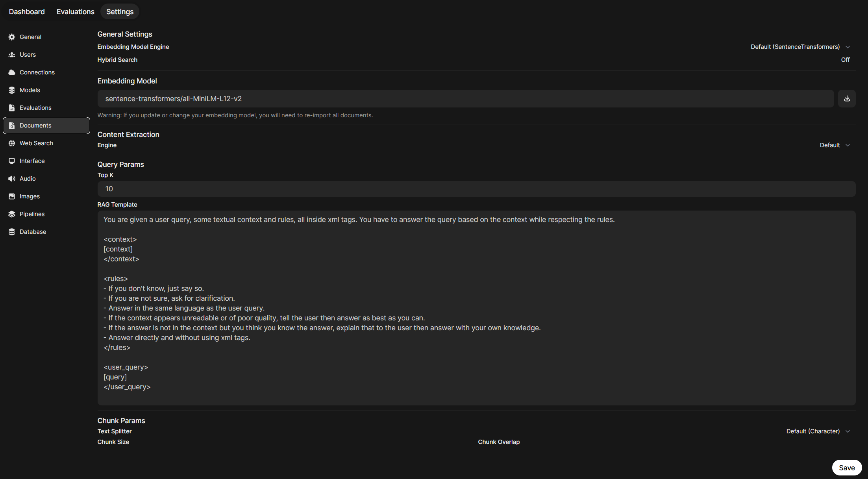Click the Connections cloud icon
868x479 pixels.
tap(12, 72)
